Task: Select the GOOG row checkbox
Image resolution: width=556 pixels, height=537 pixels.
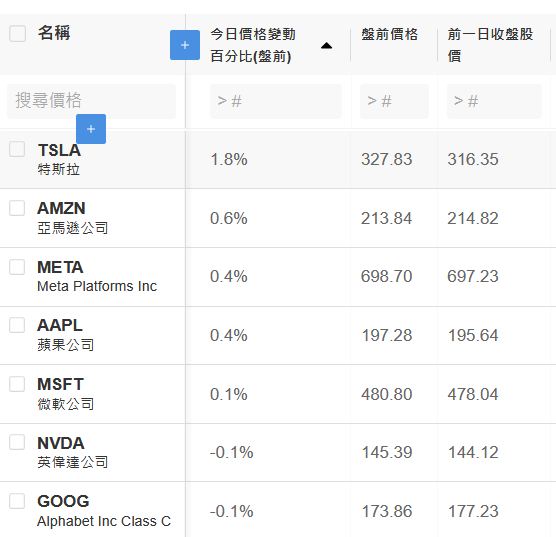Action: (x=17, y=501)
